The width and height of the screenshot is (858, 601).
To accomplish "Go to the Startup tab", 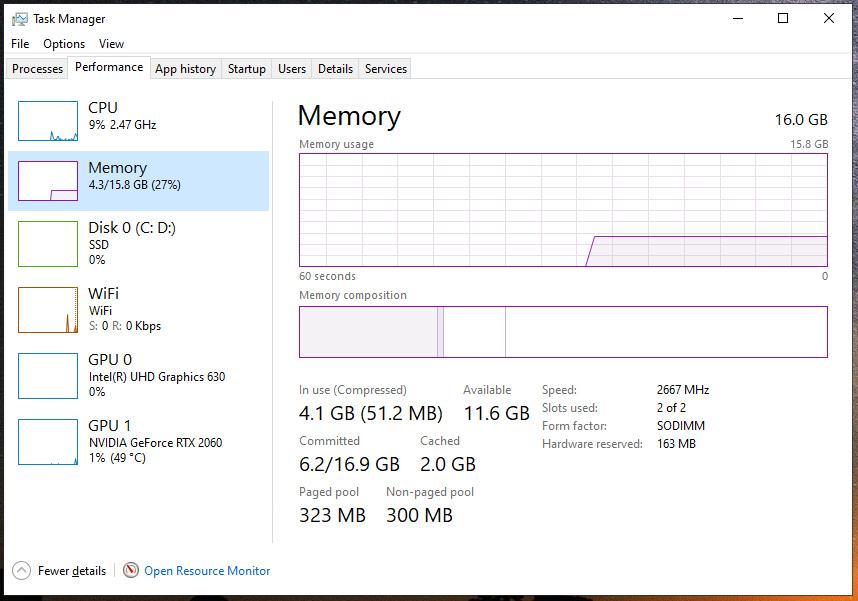I will click(246, 69).
